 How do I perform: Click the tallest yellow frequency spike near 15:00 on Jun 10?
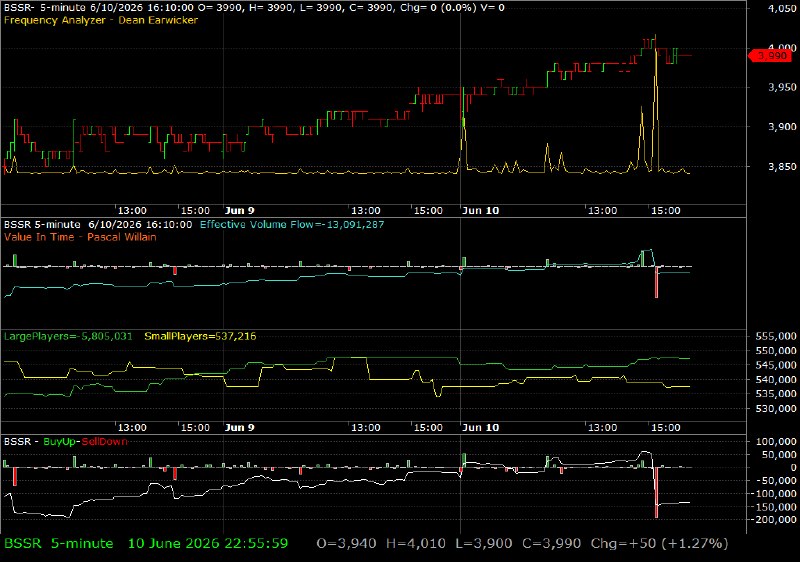point(656,102)
